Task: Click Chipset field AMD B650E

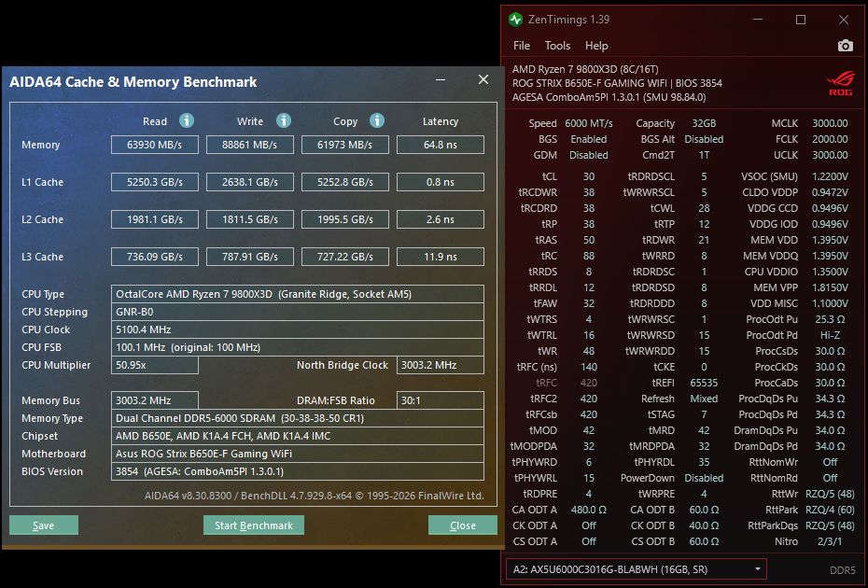Action: (x=298, y=436)
